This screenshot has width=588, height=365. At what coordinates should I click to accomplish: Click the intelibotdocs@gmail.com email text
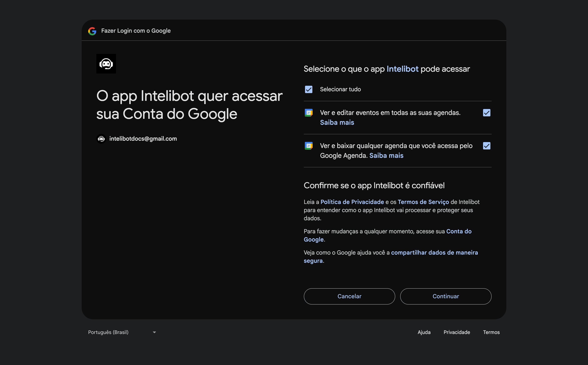click(x=143, y=139)
